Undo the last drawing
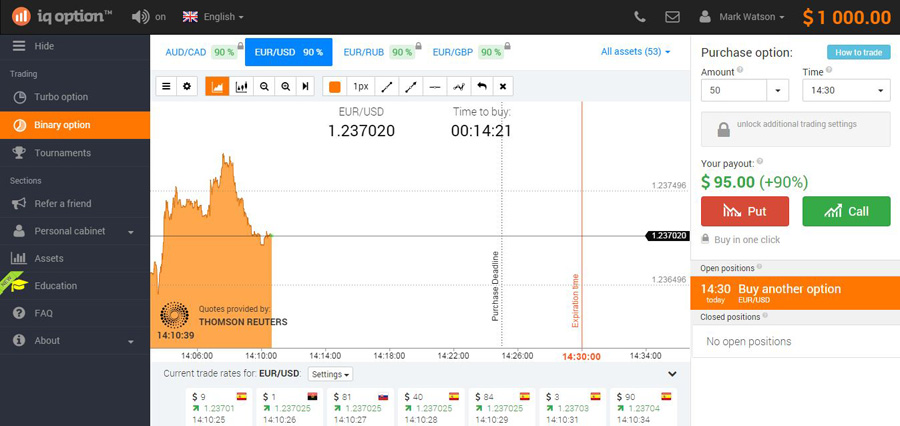 482,86
